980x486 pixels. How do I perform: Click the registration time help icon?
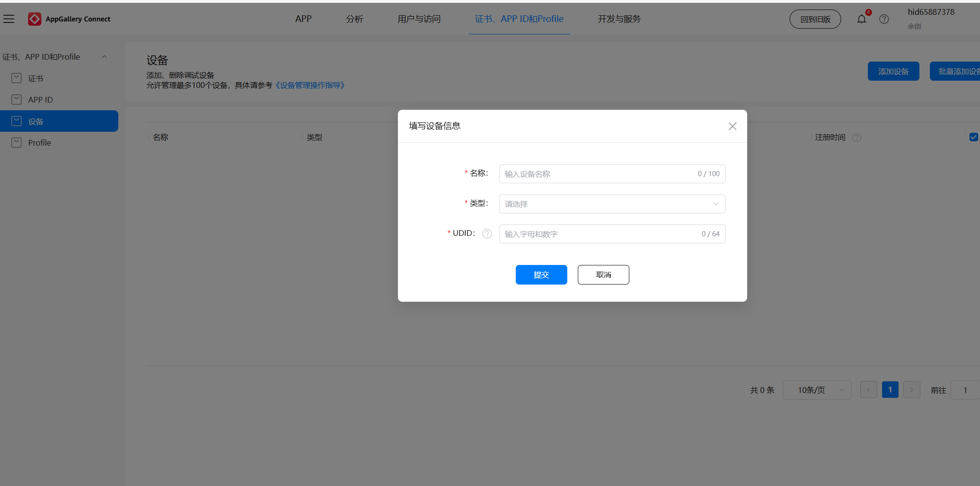[x=857, y=137]
